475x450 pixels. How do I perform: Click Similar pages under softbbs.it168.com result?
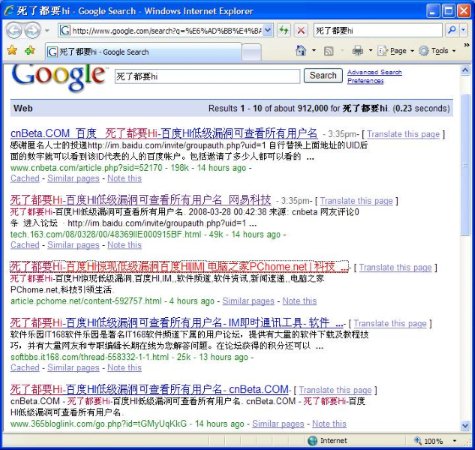point(73,368)
